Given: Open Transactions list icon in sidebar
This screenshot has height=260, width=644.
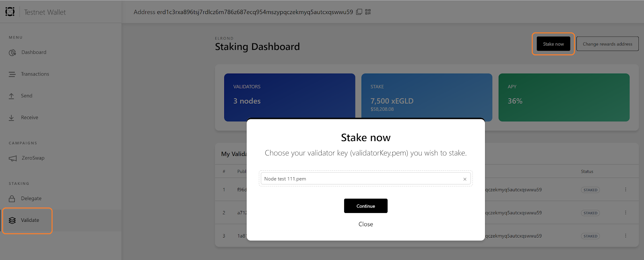Looking at the screenshot, I should [12, 74].
